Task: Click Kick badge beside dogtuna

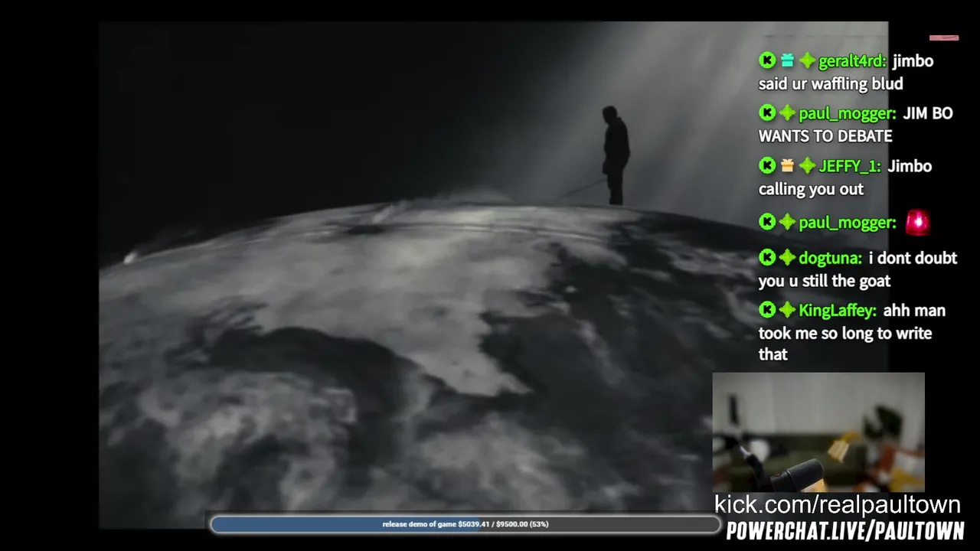Action: 767,257
